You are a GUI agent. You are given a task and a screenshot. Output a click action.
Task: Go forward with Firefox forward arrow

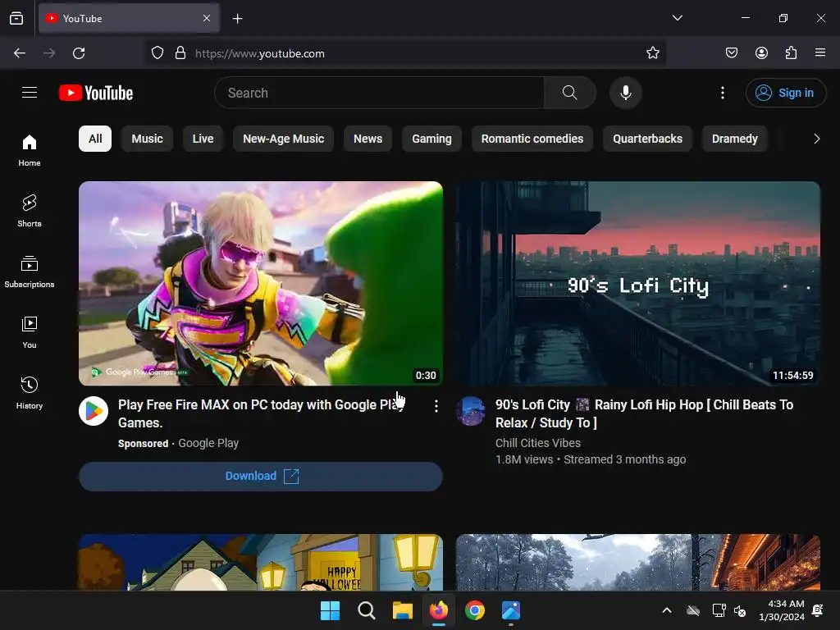tap(49, 53)
